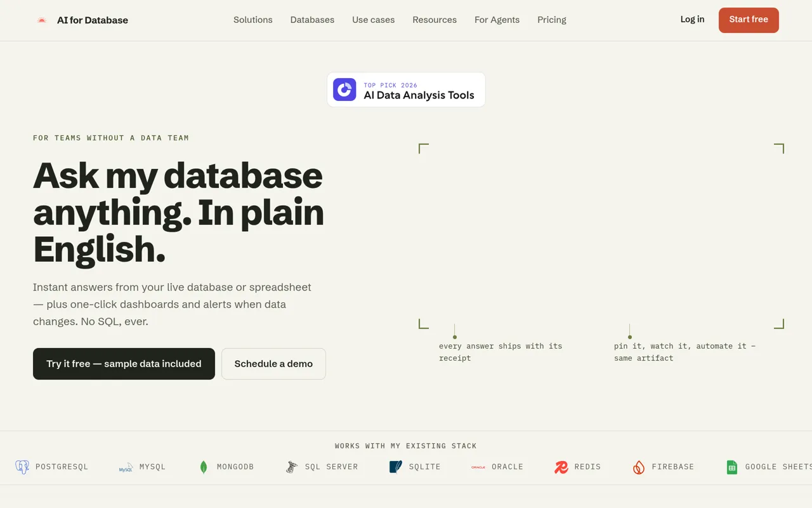Click the Log in link
The height and width of the screenshot is (508, 812).
pos(692,20)
